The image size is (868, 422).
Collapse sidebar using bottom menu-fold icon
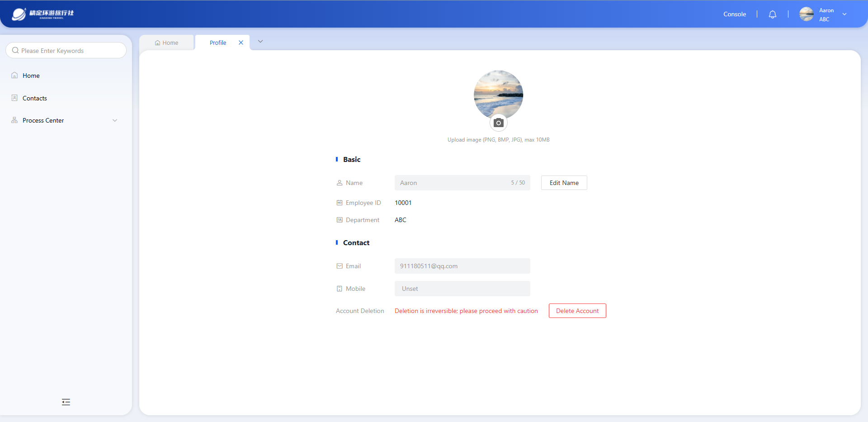pyautogui.click(x=66, y=402)
